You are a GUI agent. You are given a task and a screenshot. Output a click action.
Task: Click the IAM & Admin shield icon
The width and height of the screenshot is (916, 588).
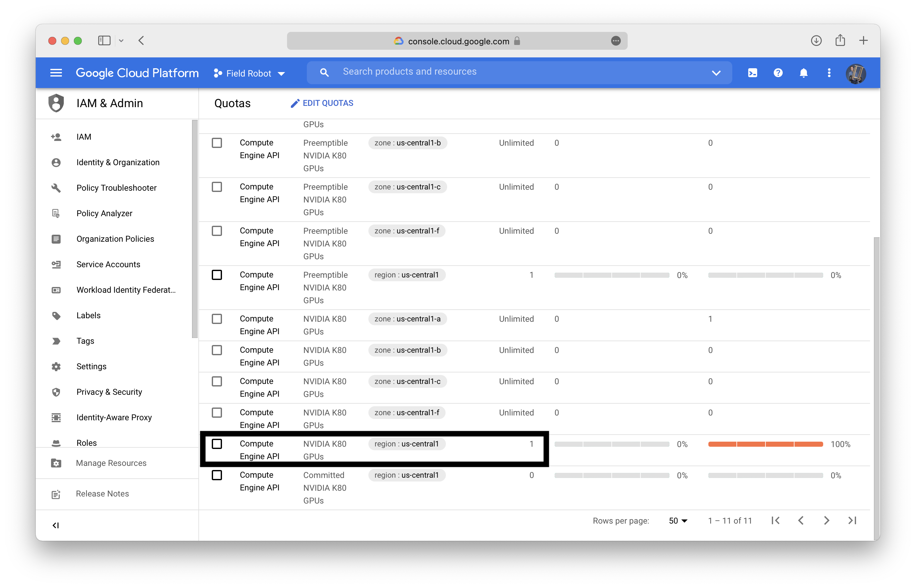tap(56, 103)
